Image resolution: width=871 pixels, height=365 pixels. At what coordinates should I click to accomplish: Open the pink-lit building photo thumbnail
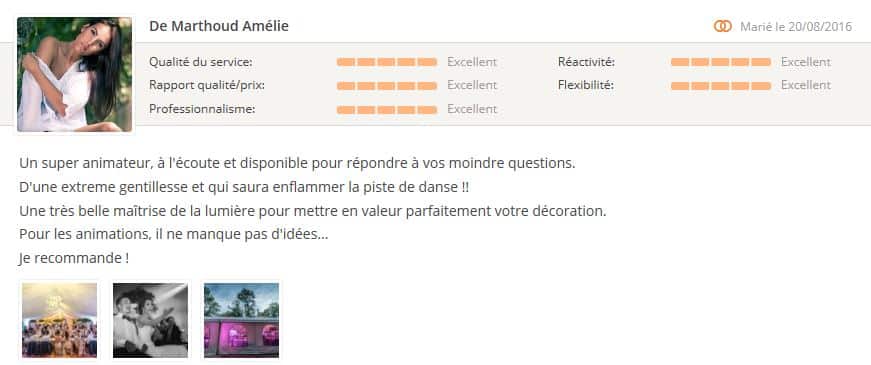tap(241, 320)
